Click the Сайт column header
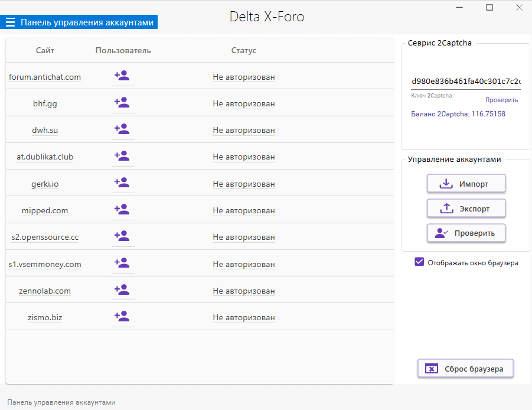The image size is (532, 410). pyautogui.click(x=45, y=50)
